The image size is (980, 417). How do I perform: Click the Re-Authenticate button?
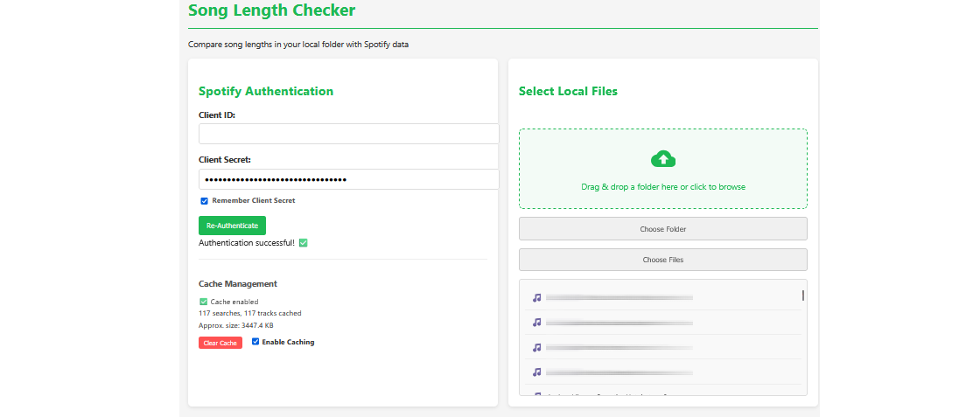tap(233, 226)
